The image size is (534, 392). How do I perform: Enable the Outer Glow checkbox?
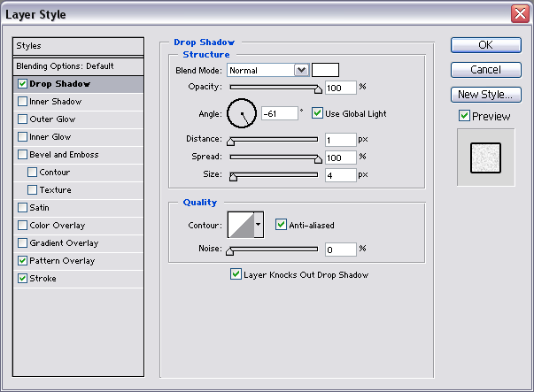(x=22, y=119)
